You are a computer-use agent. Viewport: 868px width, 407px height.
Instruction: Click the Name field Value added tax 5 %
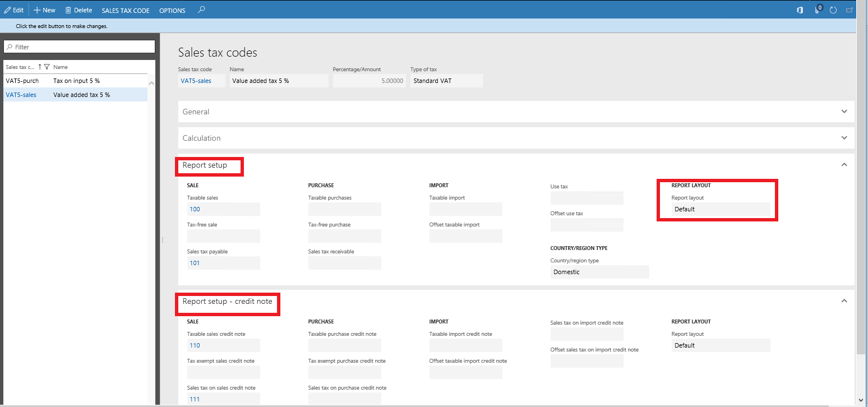(x=279, y=81)
